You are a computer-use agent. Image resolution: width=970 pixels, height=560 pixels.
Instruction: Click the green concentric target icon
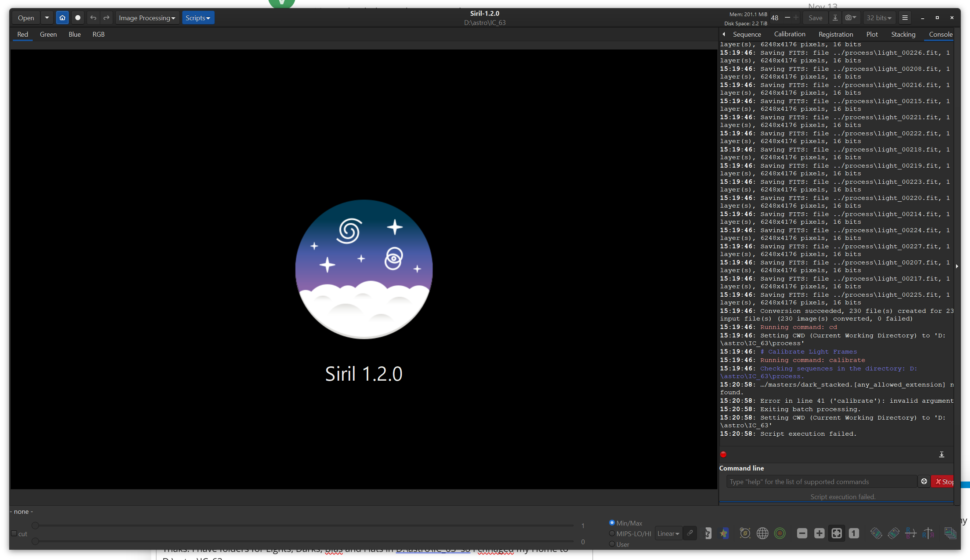[x=779, y=533]
